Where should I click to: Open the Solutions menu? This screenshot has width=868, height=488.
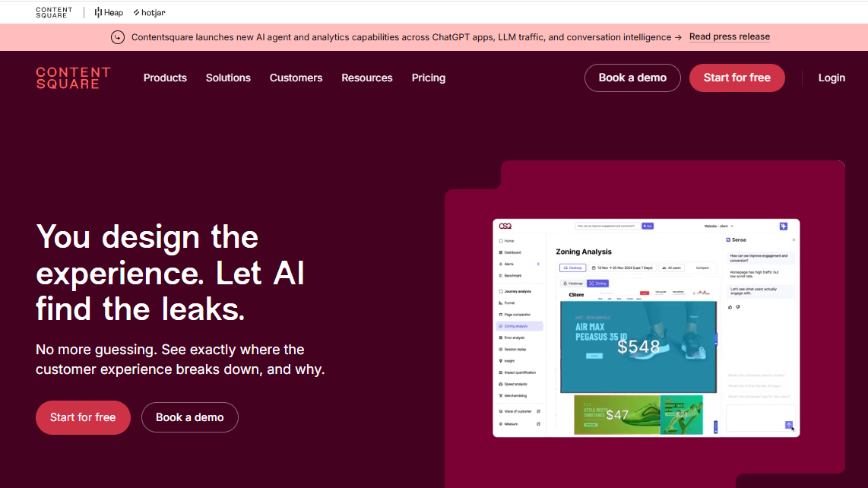click(x=228, y=78)
